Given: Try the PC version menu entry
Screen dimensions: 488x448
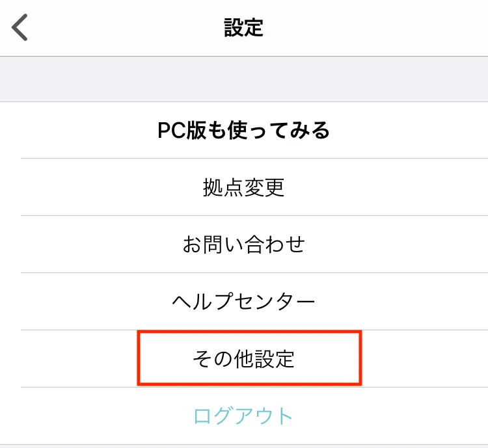Looking at the screenshot, I should pyautogui.click(x=244, y=131).
